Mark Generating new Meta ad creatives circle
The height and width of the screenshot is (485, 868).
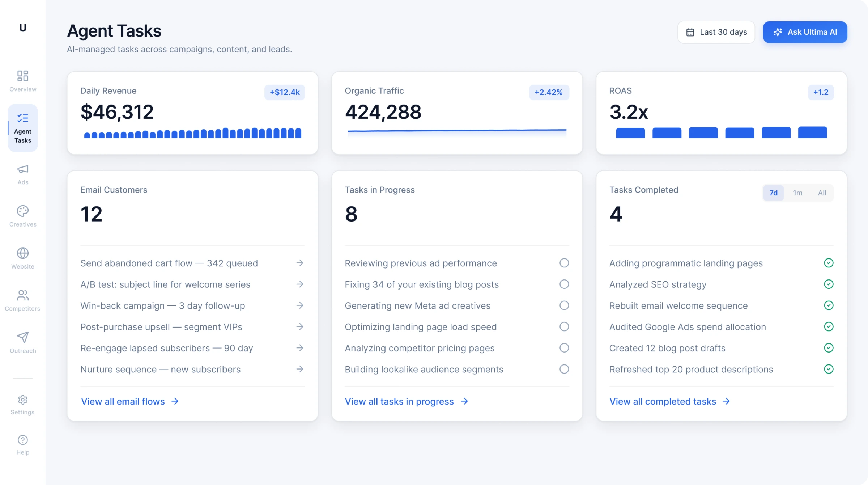564,305
